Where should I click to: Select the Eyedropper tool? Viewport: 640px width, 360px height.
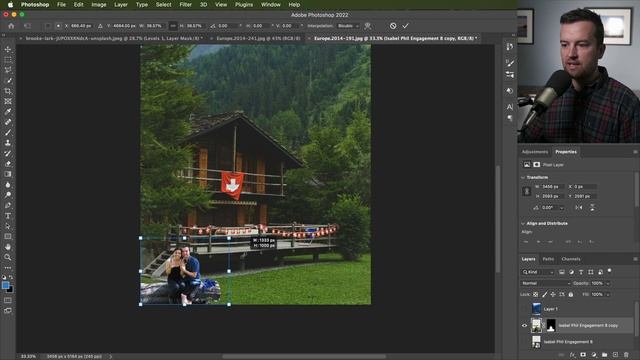8,112
